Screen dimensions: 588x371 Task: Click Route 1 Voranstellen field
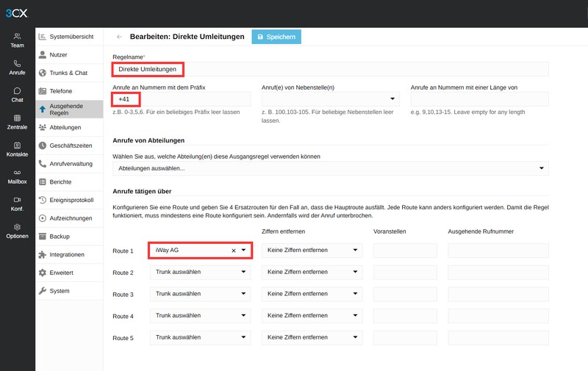pyautogui.click(x=405, y=251)
